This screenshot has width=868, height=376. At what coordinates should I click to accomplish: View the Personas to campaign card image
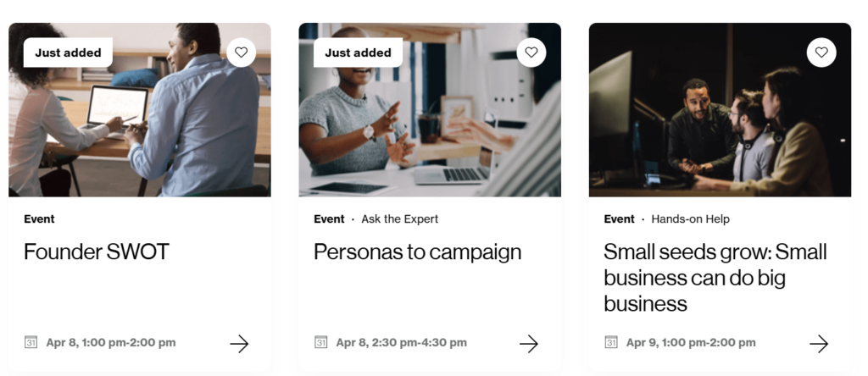(x=430, y=109)
